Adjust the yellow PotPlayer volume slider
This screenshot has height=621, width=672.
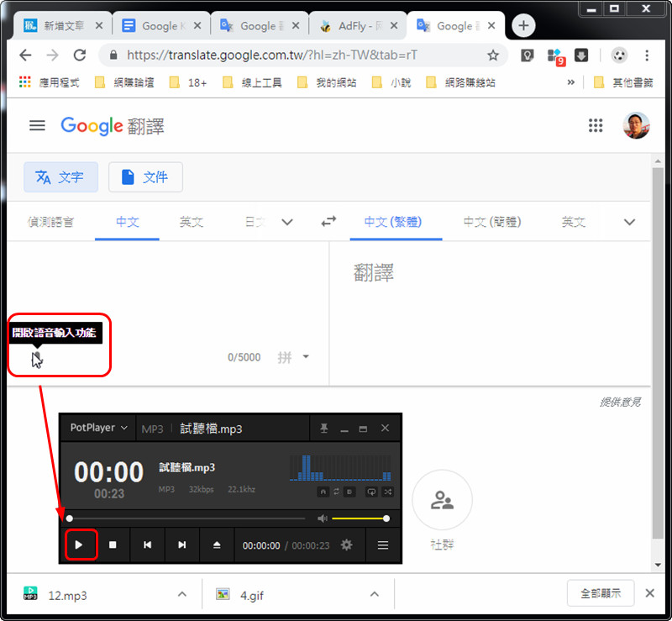pos(360,518)
